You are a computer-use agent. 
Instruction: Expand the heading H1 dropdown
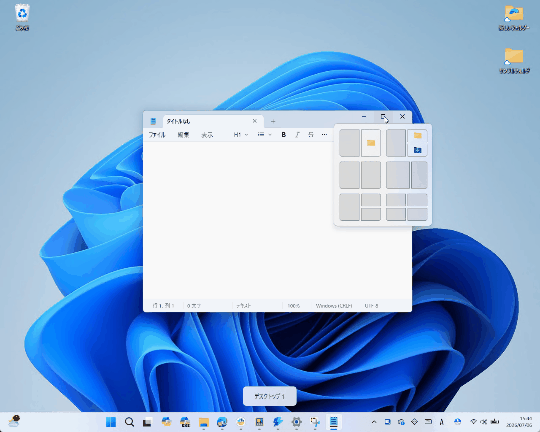[x=241, y=135]
